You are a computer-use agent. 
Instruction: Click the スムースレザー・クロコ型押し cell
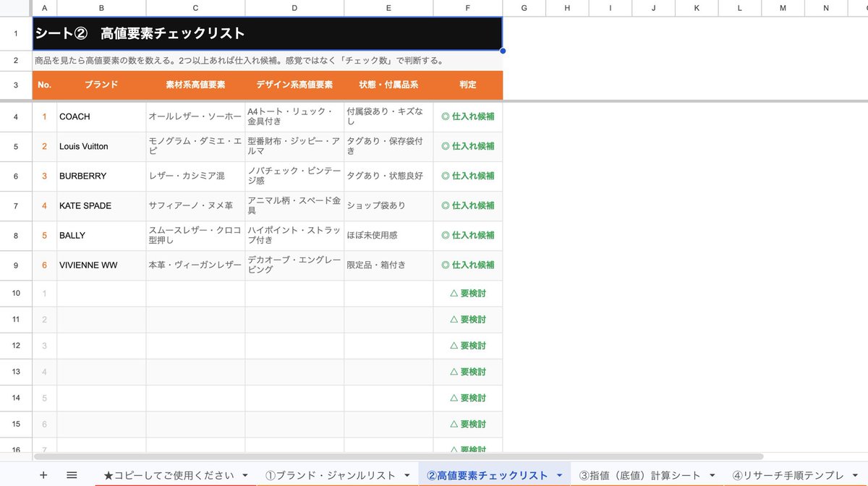[x=195, y=235]
